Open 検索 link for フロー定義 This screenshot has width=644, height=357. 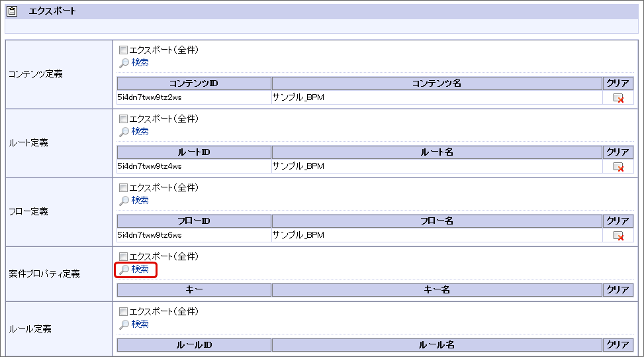tap(140, 200)
